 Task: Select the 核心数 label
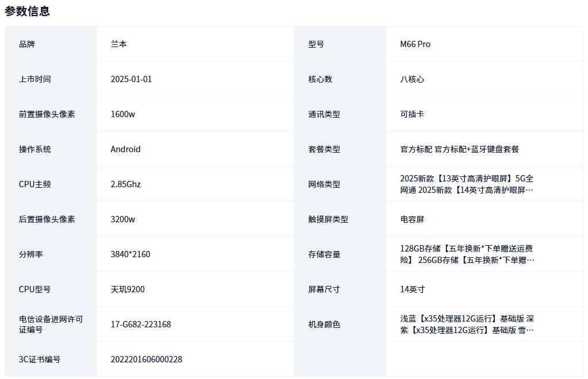tap(320, 79)
